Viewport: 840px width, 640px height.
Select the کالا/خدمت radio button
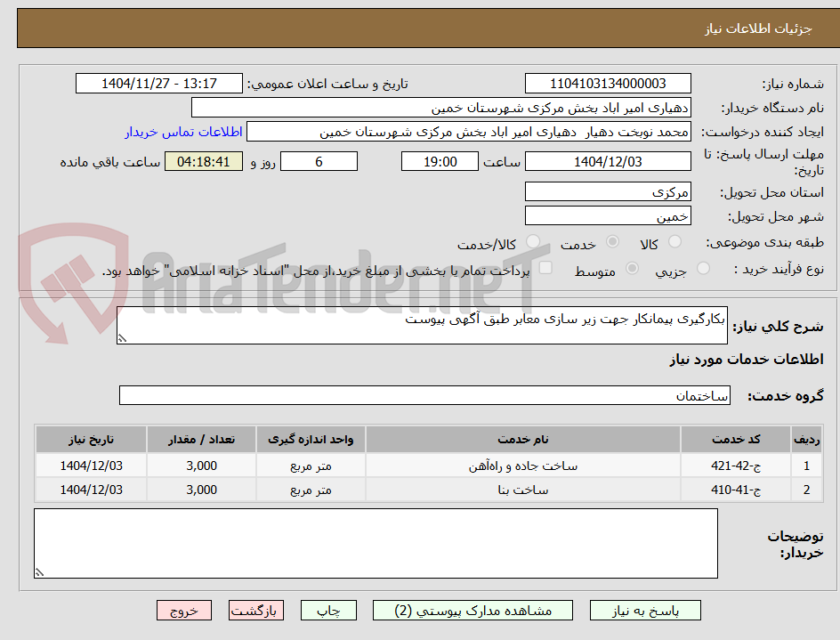point(533,242)
